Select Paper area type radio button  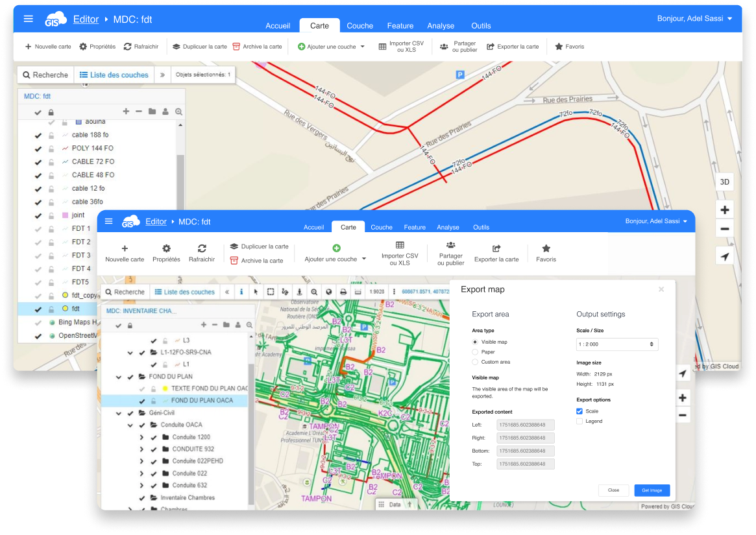475,352
